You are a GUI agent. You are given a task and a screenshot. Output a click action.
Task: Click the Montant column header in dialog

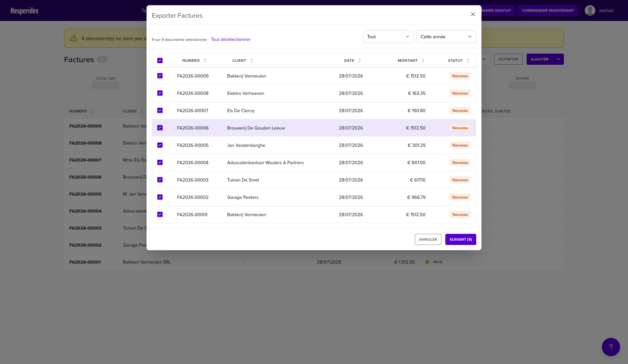point(408,61)
